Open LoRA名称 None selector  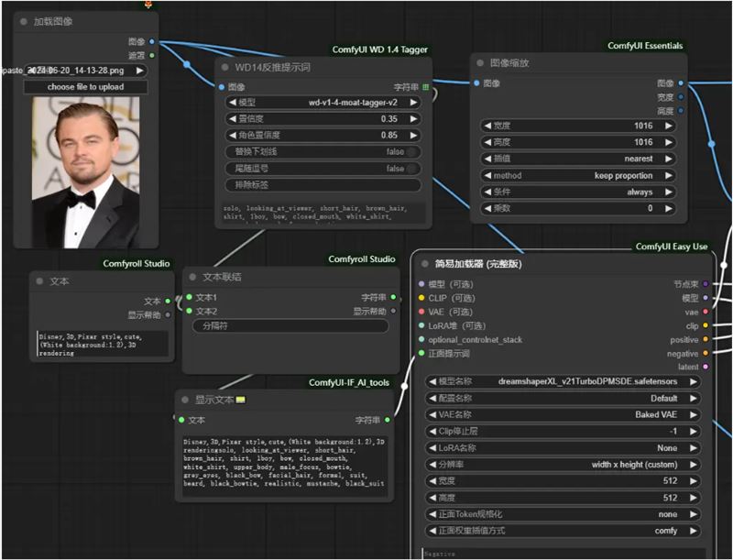pyautogui.click(x=563, y=448)
